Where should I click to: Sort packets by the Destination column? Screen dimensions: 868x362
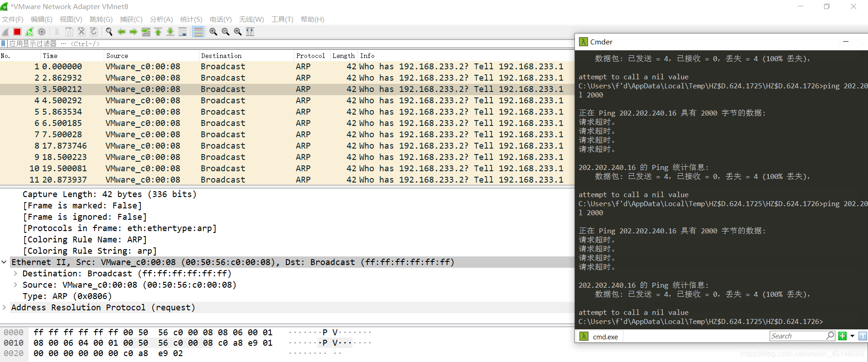point(247,56)
